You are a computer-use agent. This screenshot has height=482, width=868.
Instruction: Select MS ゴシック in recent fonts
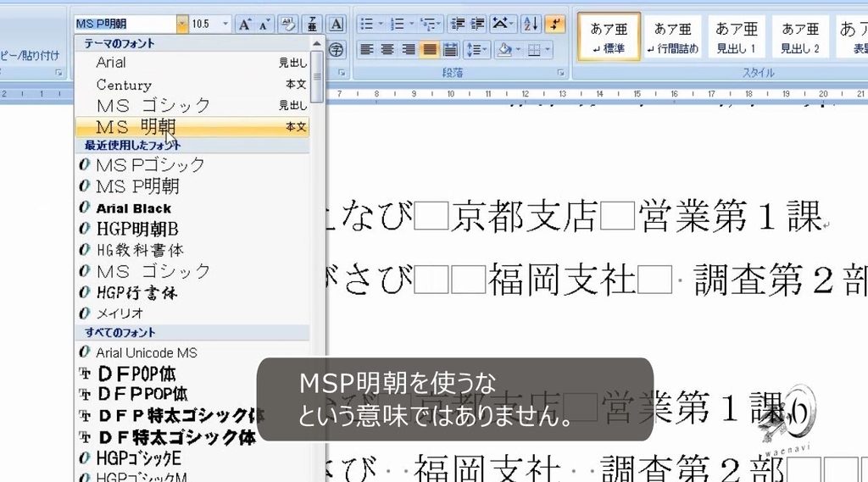point(192,271)
